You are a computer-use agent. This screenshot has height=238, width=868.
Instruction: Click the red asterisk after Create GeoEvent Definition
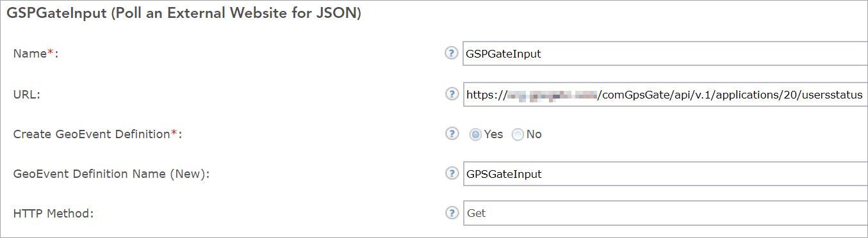tap(174, 132)
